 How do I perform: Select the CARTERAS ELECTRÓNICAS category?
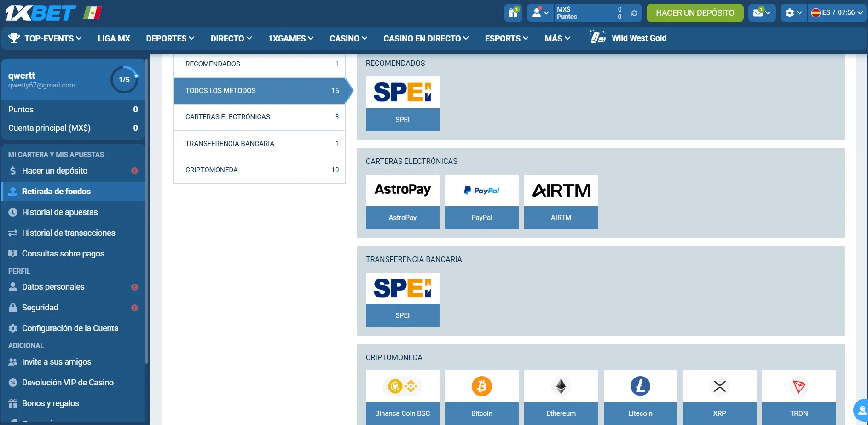pyautogui.click(x=259, y=117)
